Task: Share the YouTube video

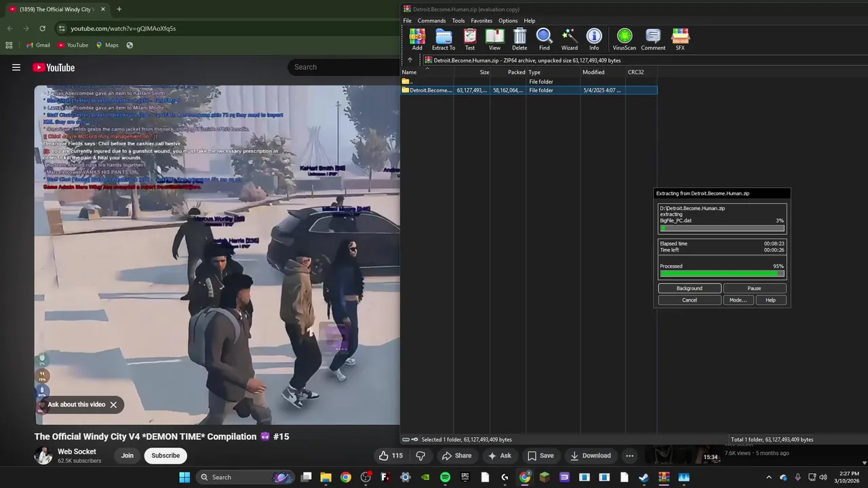Action: [x=456, y=455]
